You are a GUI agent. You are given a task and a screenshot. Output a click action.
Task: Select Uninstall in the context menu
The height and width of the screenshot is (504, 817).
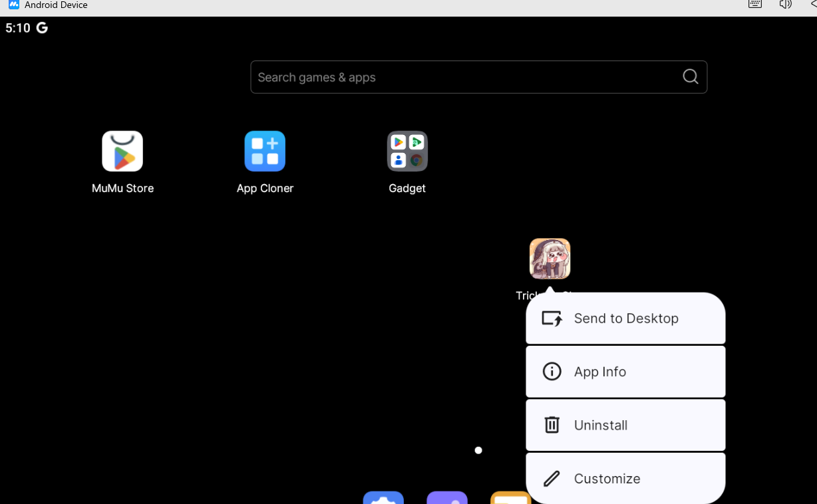[625, 425]
